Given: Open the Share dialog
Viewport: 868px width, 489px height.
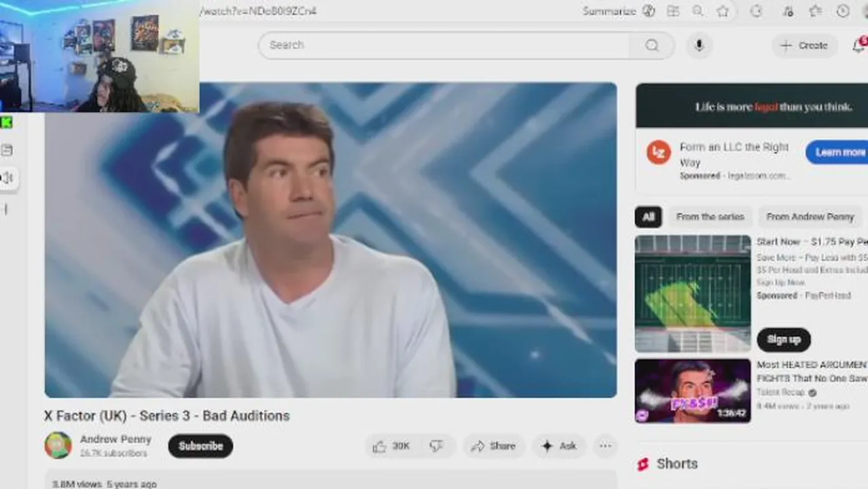Looking at the screenshot, I should [494, 446].
